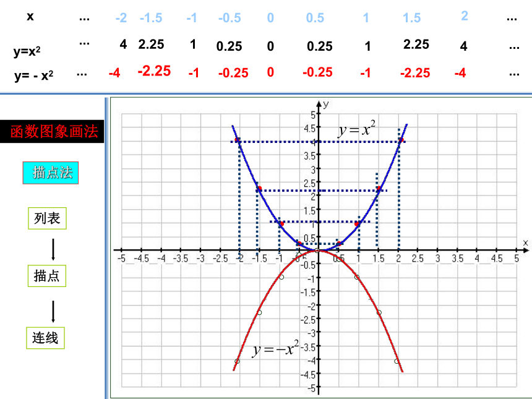Click black 0.25 under the x = 0.5 column
Screen dimensions: 532x399
tap(320, 46)
